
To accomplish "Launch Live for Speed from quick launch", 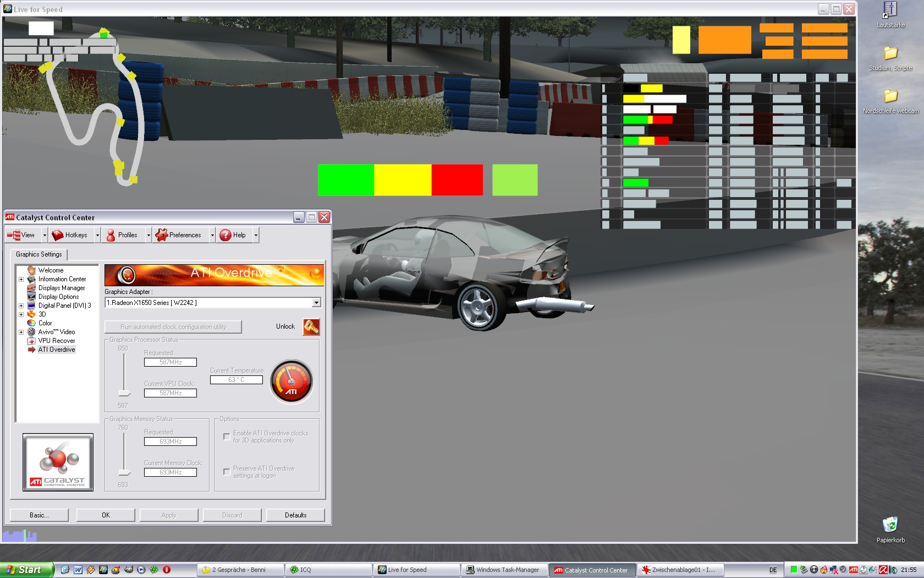I will (x=103, y=570).
